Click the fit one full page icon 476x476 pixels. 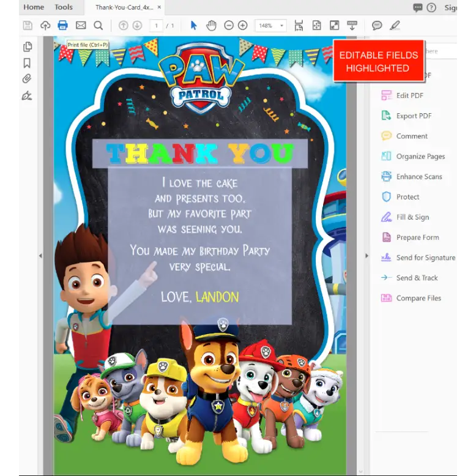coord(316,26)
